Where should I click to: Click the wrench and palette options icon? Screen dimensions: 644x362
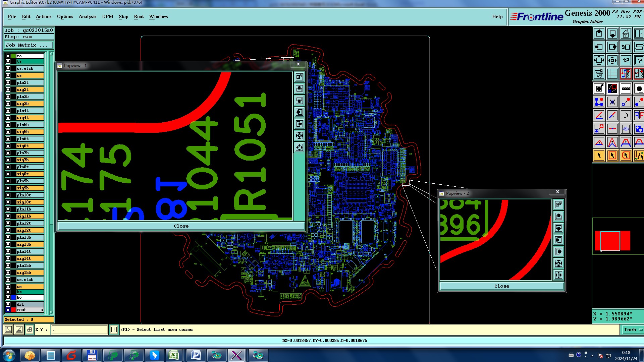pos(599,74)
